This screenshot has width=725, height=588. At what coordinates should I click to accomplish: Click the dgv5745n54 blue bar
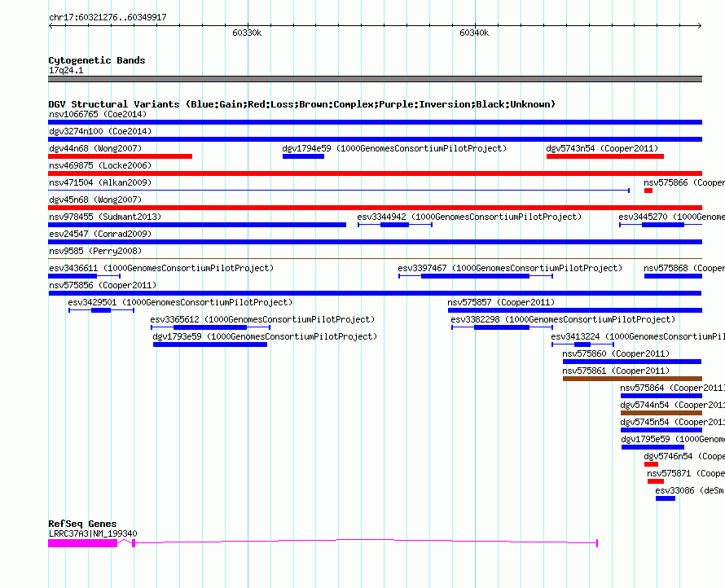pos(661,430)
